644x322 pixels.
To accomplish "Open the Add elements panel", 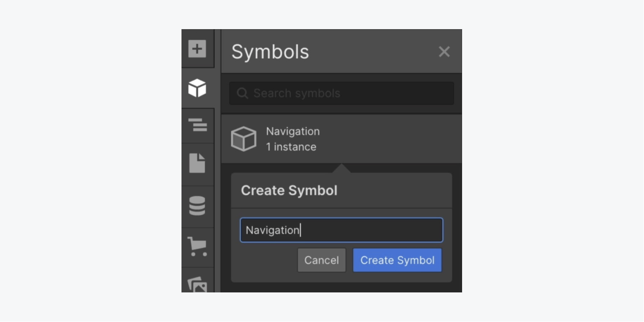I will [x=197, y=49].
